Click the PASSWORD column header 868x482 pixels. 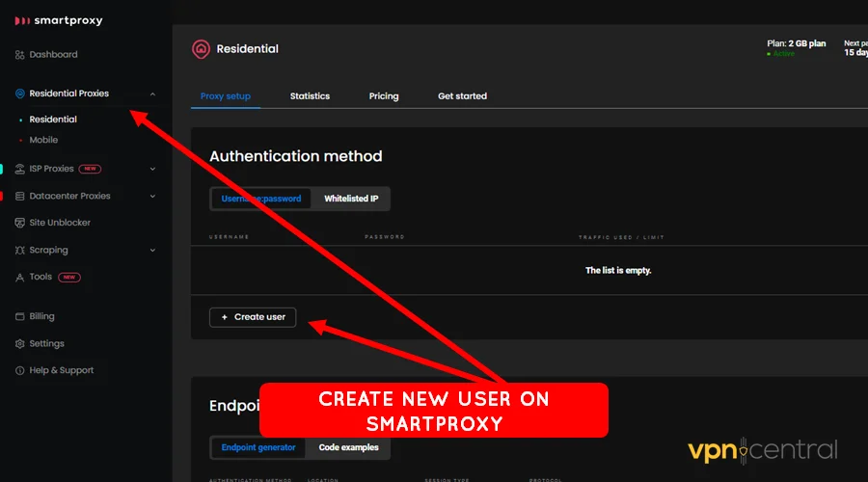click(384, 237)
